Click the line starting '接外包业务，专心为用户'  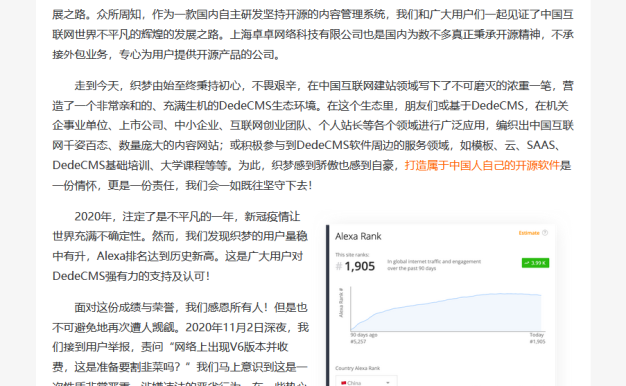point(166,54)
